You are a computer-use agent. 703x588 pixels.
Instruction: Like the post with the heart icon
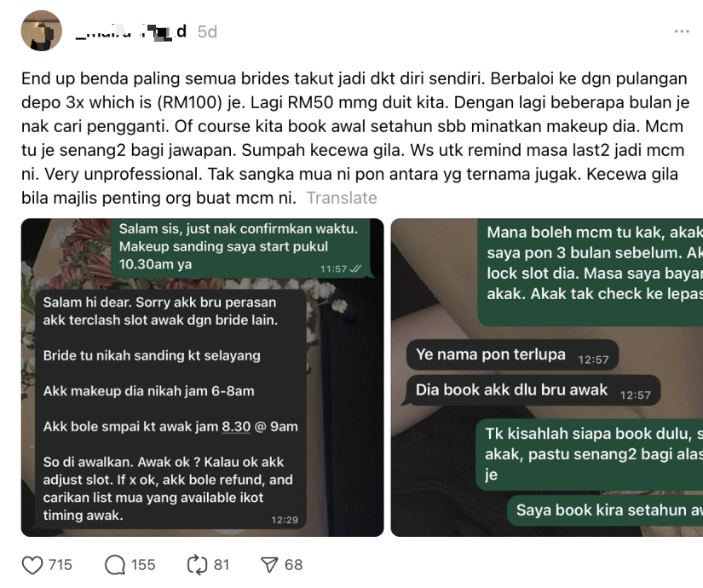32,565
